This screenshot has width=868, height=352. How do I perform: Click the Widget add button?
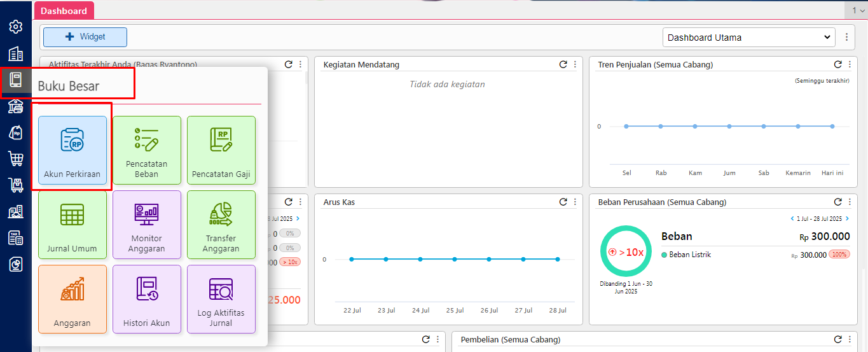(85, 37)
